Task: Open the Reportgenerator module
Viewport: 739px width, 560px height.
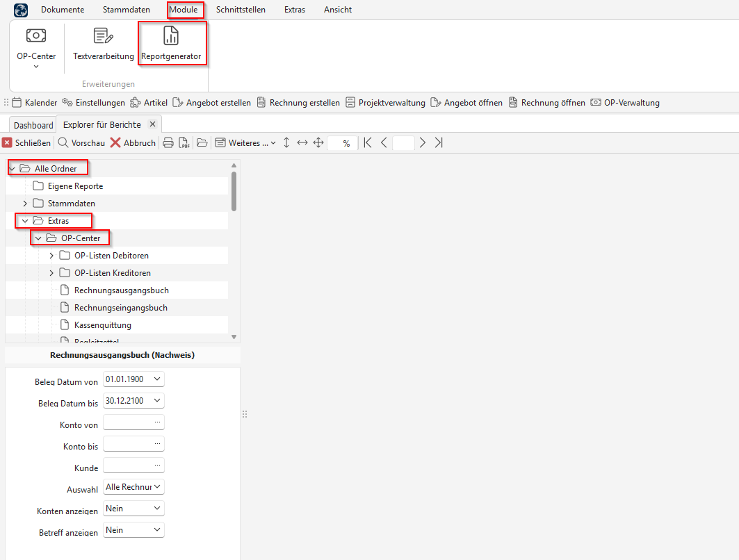Action: coord(171,44)
